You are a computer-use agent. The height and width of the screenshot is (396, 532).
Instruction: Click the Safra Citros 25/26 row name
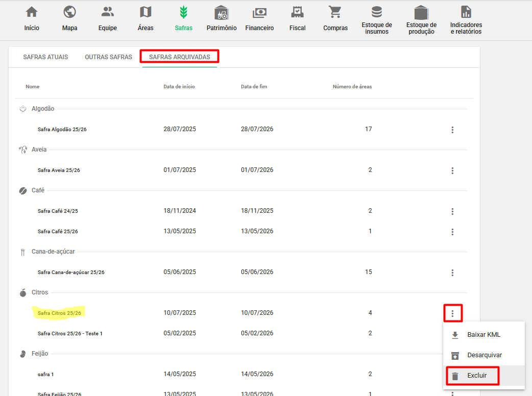tap(59, 313)
